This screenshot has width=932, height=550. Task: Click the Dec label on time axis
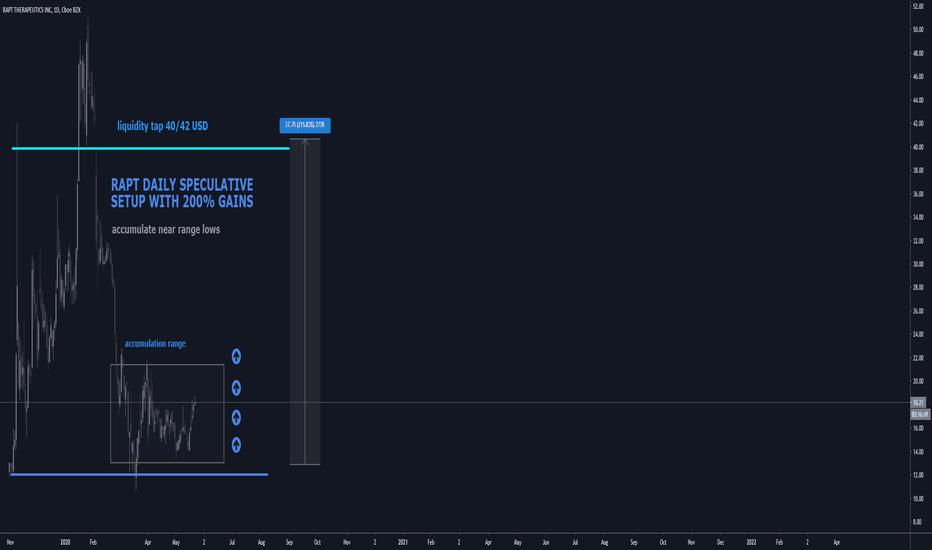tap(720, 542)
